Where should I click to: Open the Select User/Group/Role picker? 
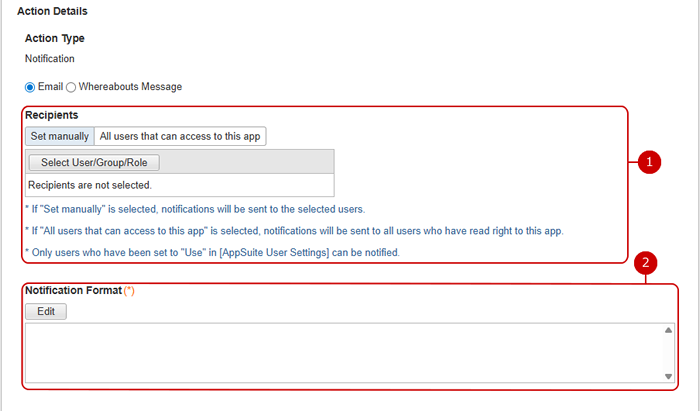pos(93,162)
